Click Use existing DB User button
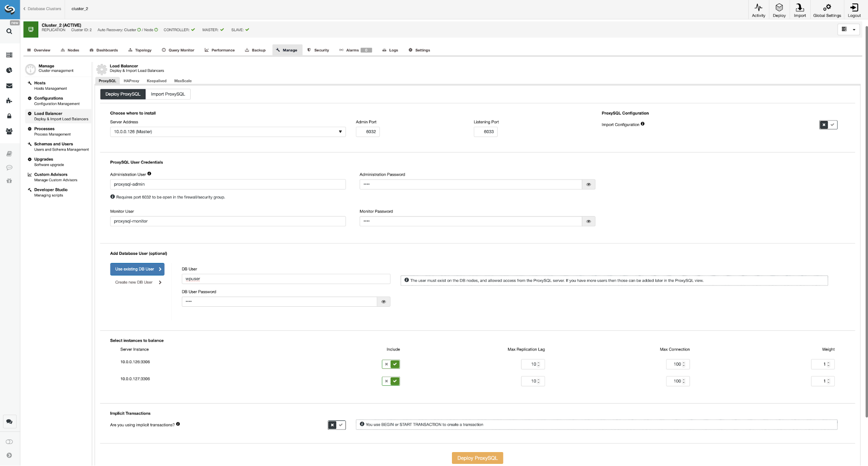The image size is (868, 466). click(x=137, y=269)
